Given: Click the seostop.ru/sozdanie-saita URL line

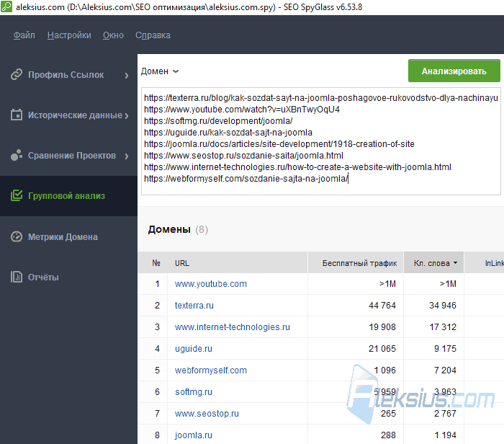Looking at the screenshot, I should [243, 156].
